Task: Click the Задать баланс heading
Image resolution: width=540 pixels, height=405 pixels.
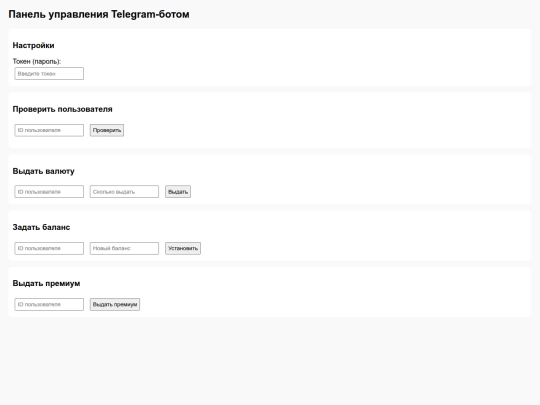Action: coord(41,227)
